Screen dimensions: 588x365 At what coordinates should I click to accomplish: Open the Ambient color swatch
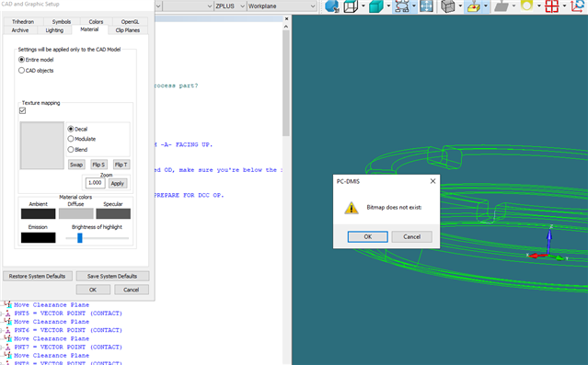tap(39, 213)
